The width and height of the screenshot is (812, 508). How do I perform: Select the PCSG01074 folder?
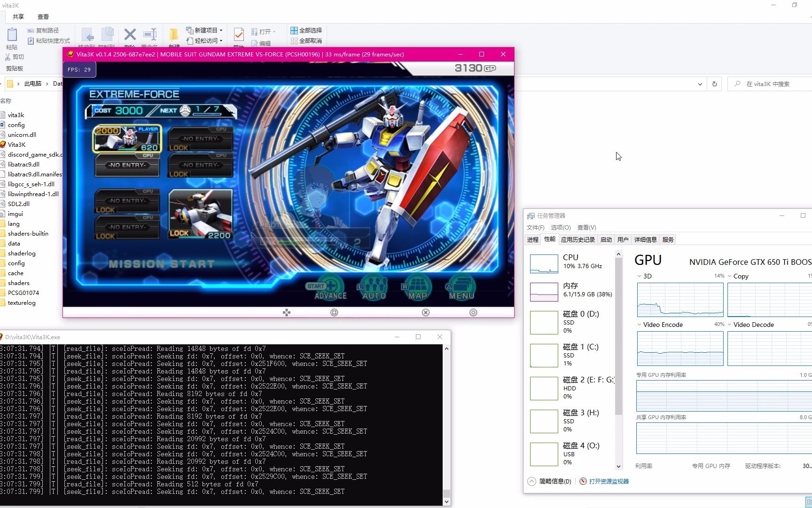click(x=23, y=293)
